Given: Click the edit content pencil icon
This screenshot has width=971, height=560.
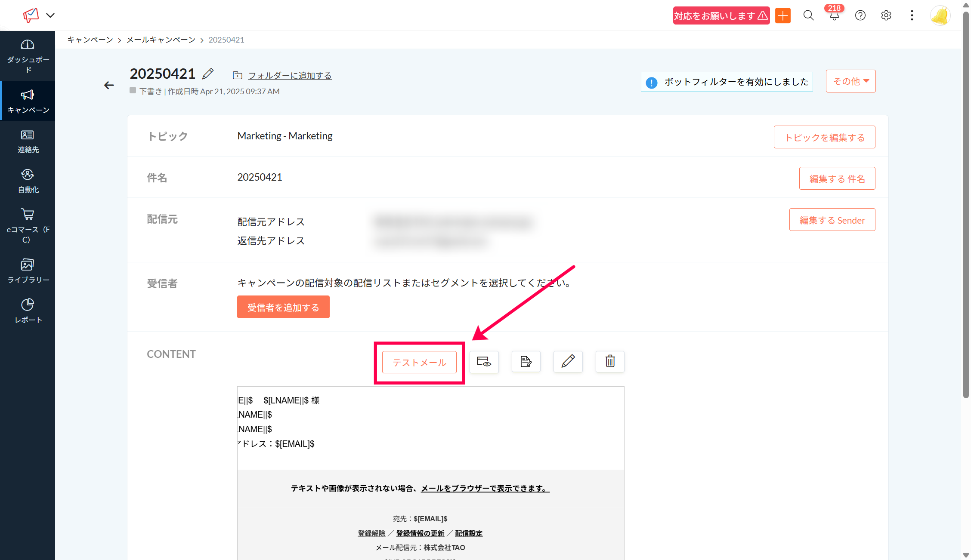Looking at the screenshot, I should (x=568, y=362).
